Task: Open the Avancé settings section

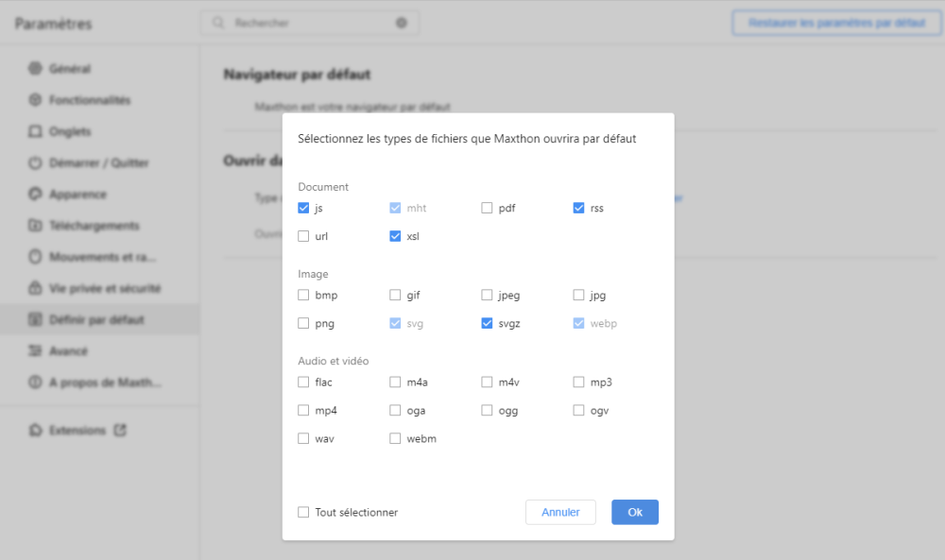Action: click(69, 351)
